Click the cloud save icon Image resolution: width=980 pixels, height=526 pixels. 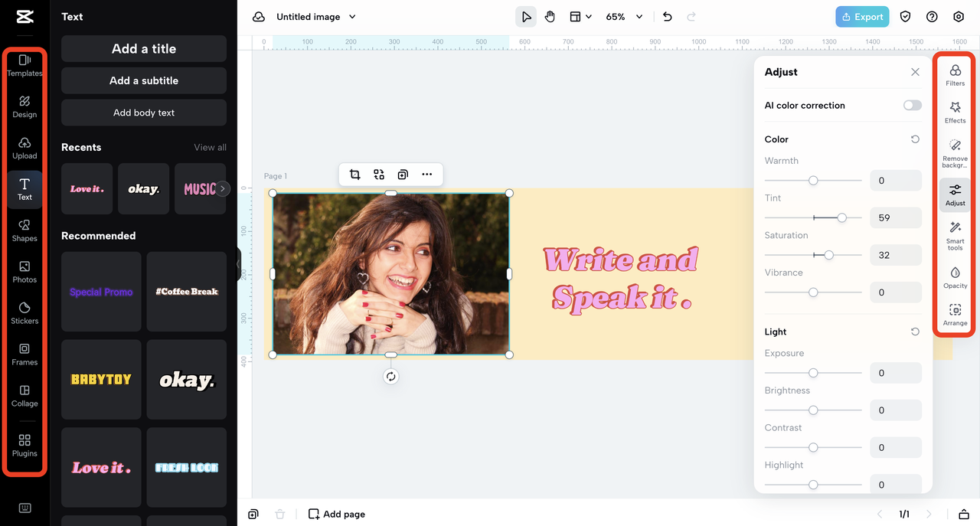[259, 17]
